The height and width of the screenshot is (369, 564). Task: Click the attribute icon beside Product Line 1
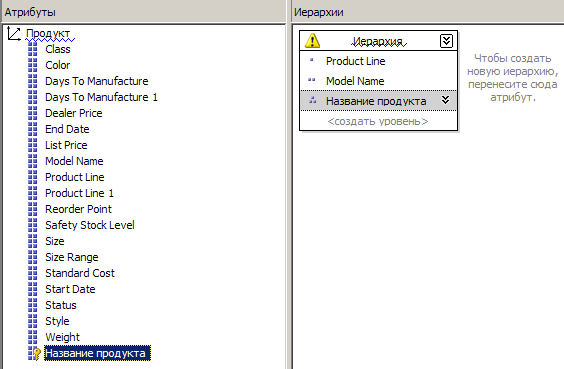tap(33, 193)
